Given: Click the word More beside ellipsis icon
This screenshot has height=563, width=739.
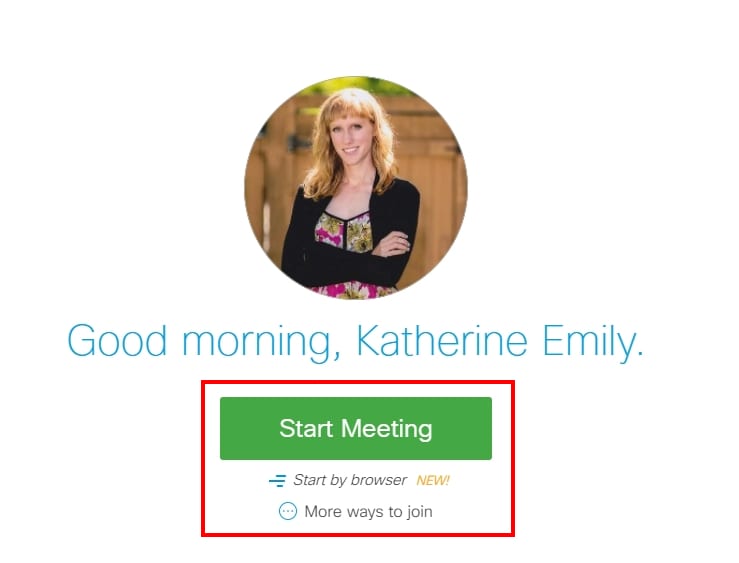Looking at the screenshot, I should point(323,512).
